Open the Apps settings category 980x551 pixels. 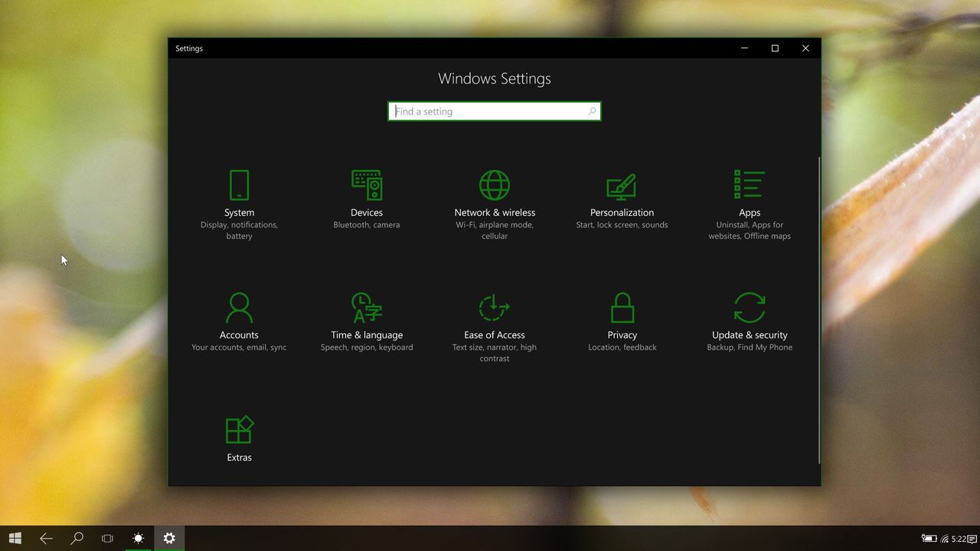(750, 204)
